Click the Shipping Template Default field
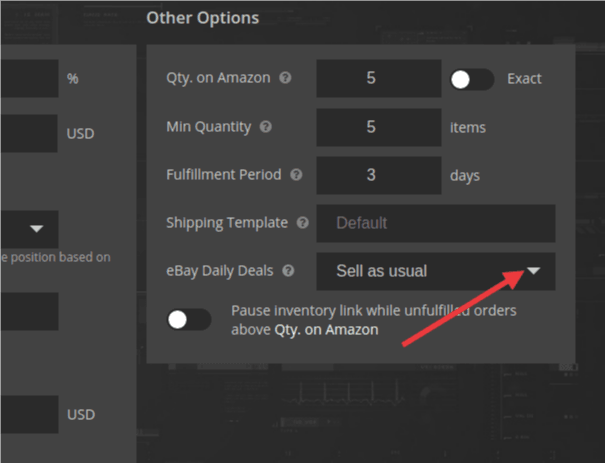This screenshot has height=463, width=605. 436,223
